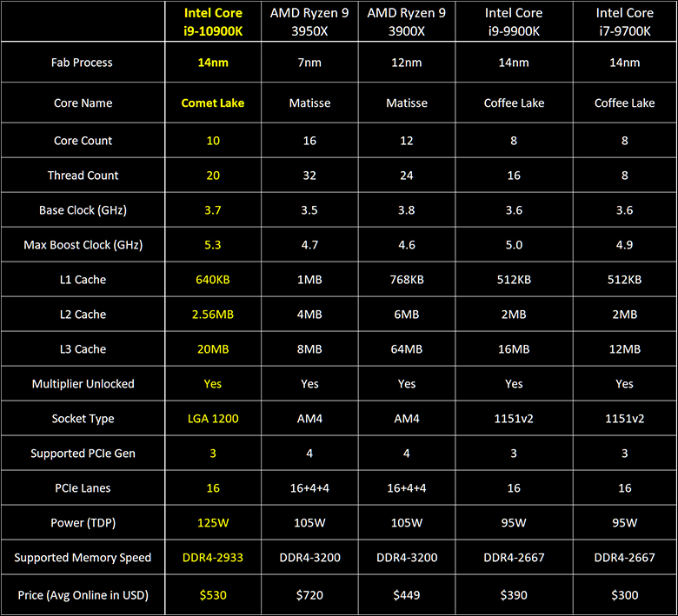The image size is (678, 616).
Task: Click the 24 thread count cell
Action: click(407, 176)
